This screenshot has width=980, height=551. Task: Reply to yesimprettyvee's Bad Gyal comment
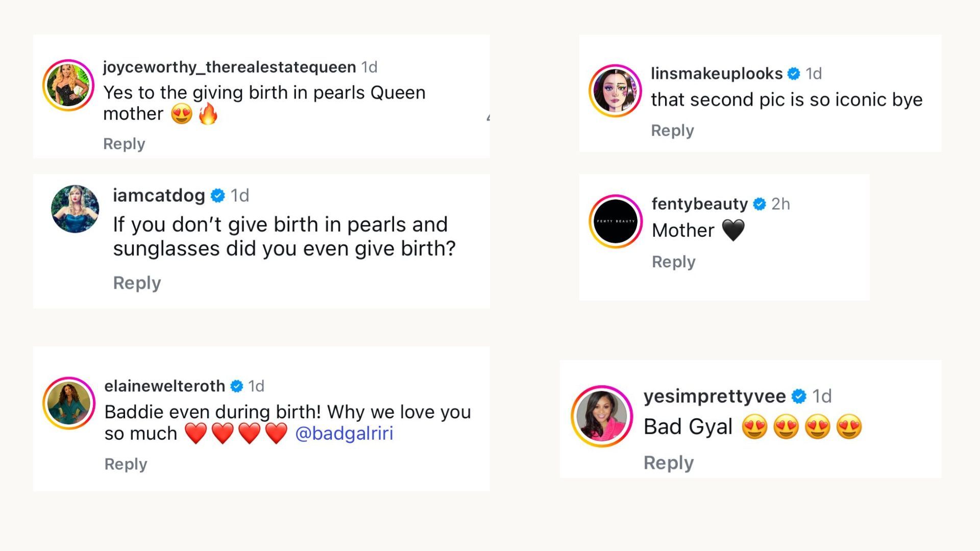(x=668, y=463)
